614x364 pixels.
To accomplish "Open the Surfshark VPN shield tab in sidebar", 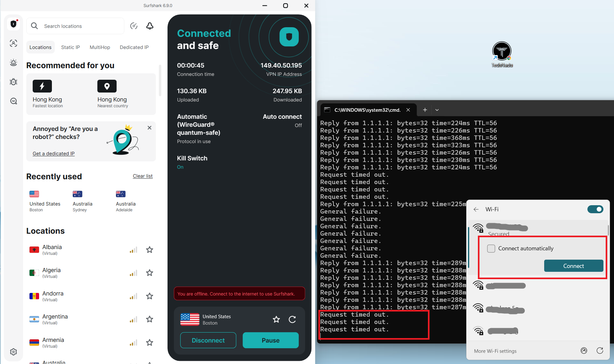I will point(13,24).
